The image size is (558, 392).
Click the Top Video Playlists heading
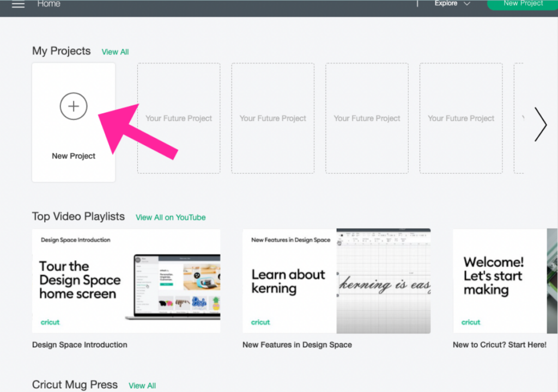pyautogui.click(x=78, y=217)
